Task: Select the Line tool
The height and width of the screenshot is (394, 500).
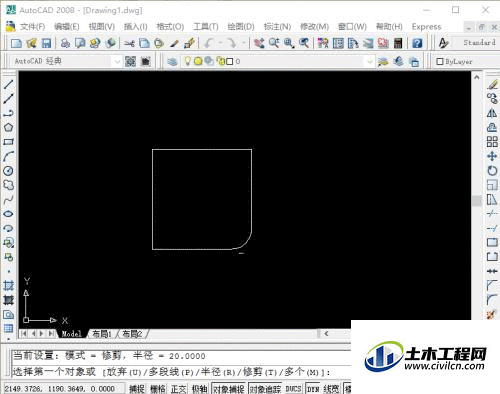Action: (x=8, y=84)
